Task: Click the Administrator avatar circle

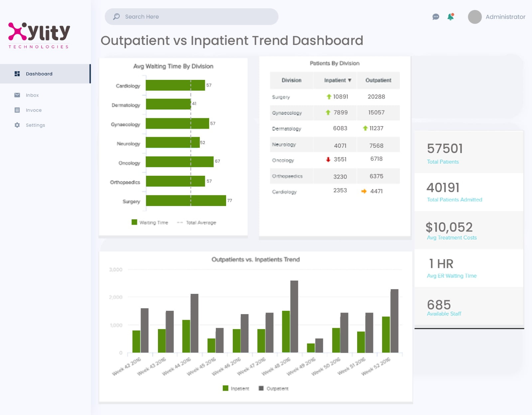Action: (474, 17)
